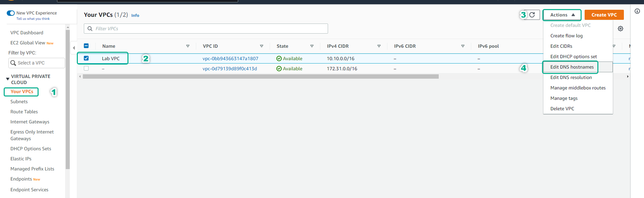
Task: Click the search icon in Filter VPCs
Action: (90, 29)
